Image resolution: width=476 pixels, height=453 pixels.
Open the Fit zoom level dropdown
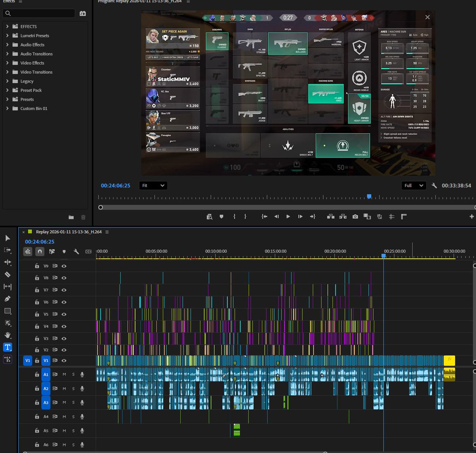point(153,185)
